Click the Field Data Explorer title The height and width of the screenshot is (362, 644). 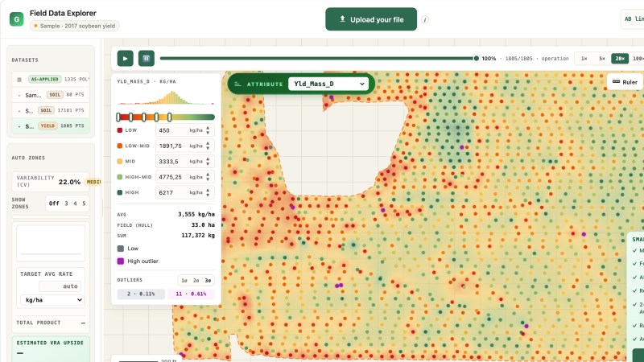coord(63,13)
